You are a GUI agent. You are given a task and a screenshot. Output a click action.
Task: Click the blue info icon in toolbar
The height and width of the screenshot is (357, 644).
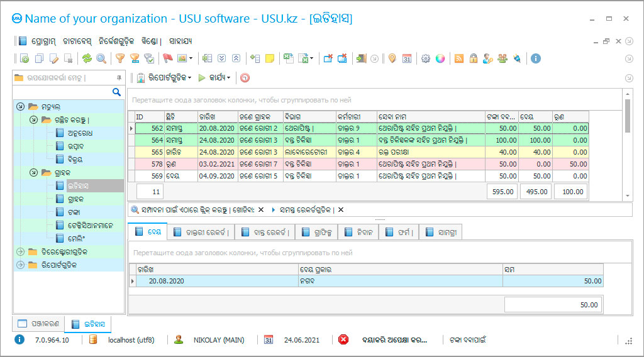(536, 58)
